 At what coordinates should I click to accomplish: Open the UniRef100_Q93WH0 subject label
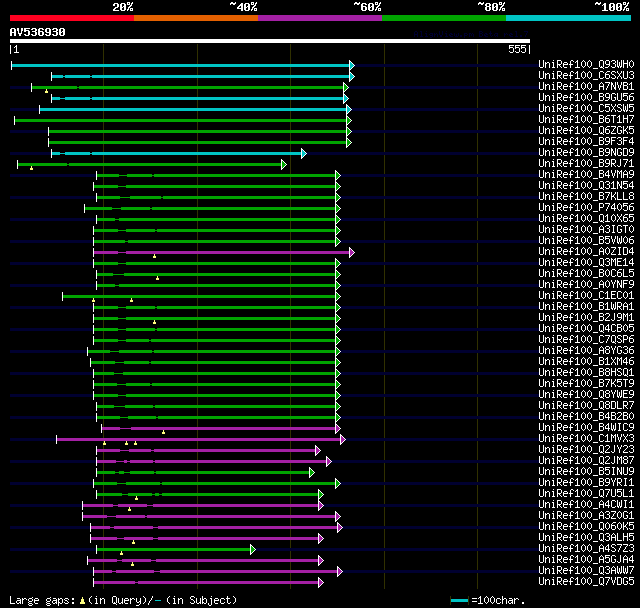(x=586, y=64)
